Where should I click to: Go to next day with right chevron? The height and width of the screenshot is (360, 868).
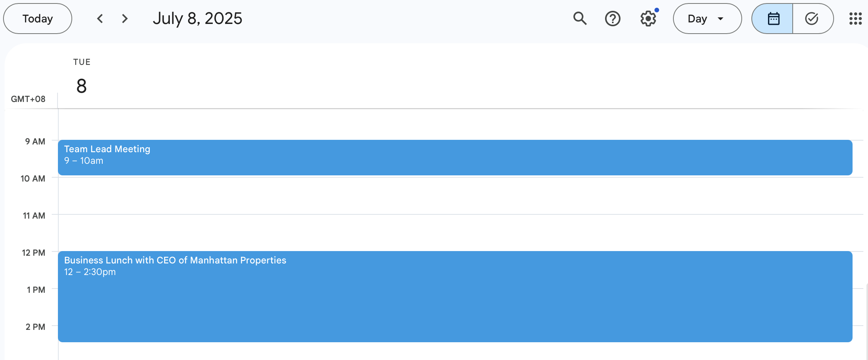pyautogui.click(x=124, y=19)
